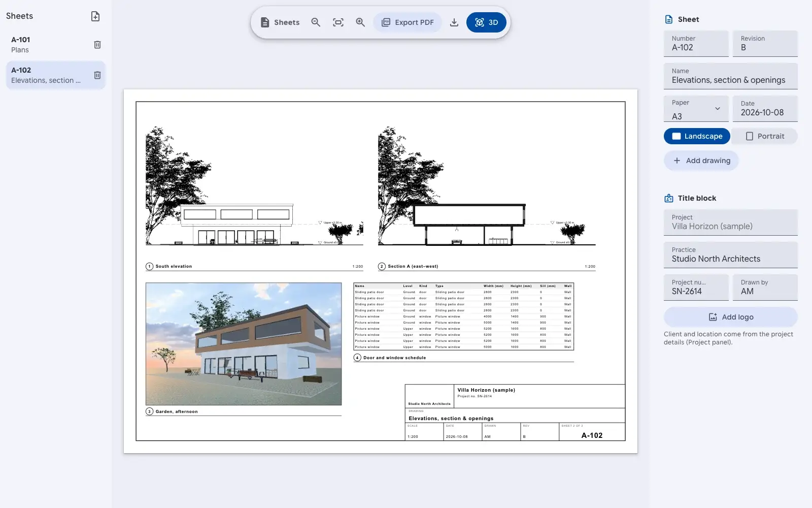812x508 pixels.
Task: Choose Portrait orientation
Action: (765, 136)
